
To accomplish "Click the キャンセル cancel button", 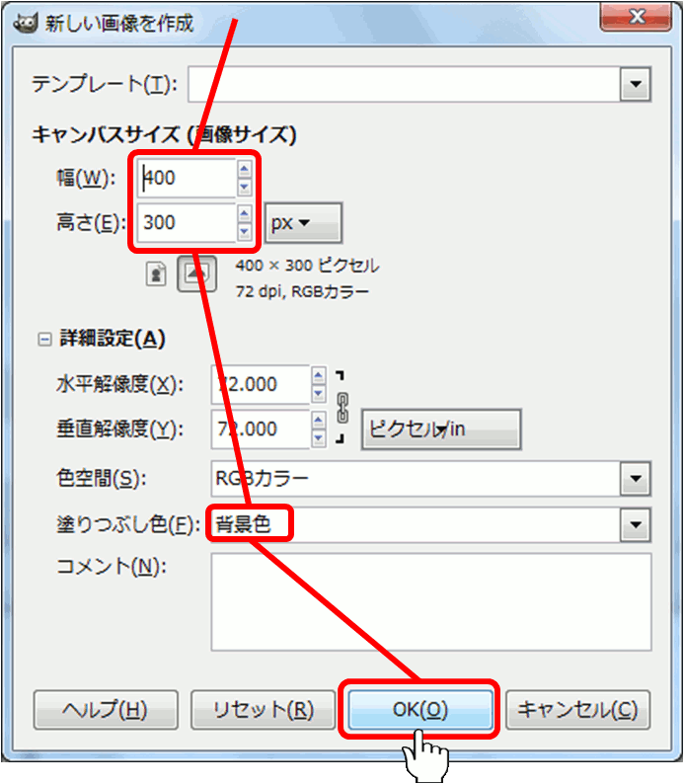I will [577, 710].
